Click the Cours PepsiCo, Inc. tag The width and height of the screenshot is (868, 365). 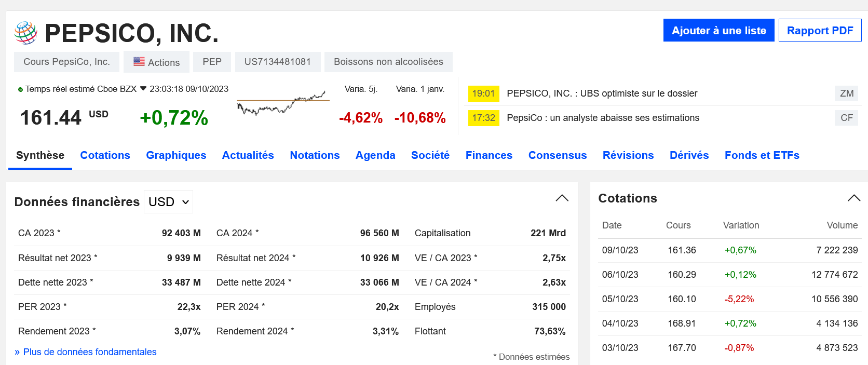coord(66,62)
